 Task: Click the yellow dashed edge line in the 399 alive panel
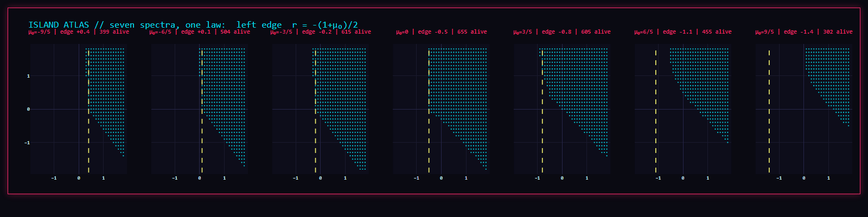pos(88,111)
